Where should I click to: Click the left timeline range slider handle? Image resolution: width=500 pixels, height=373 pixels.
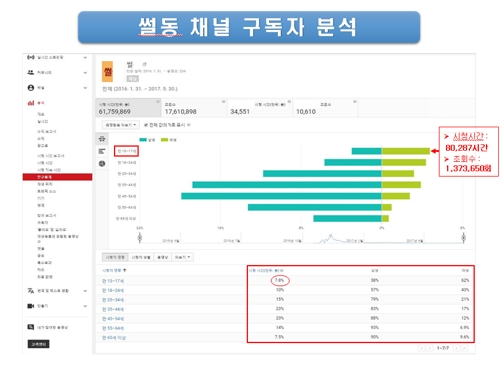[140, 237]
